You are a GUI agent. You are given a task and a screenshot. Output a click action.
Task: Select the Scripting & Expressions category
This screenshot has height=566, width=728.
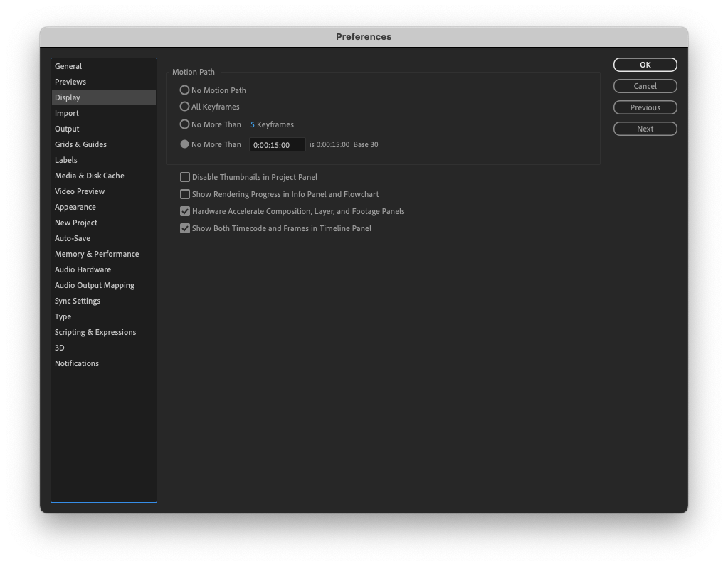[95, 331]
